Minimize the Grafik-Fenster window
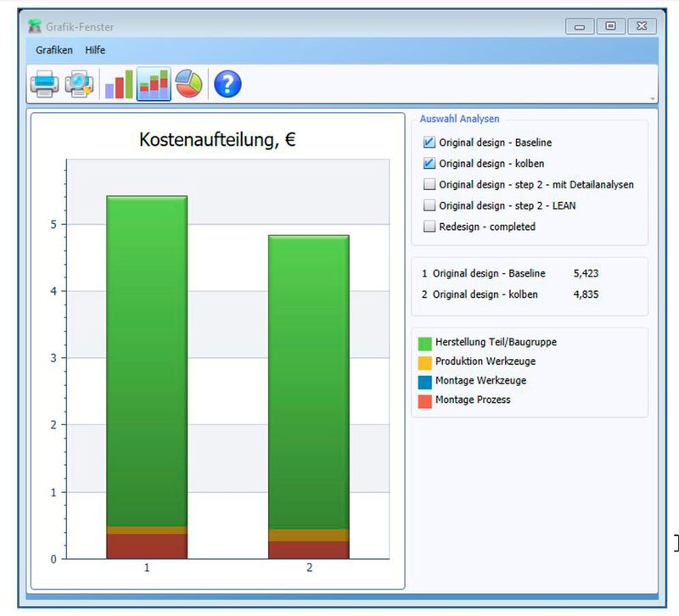 click(x=580, y=26)
